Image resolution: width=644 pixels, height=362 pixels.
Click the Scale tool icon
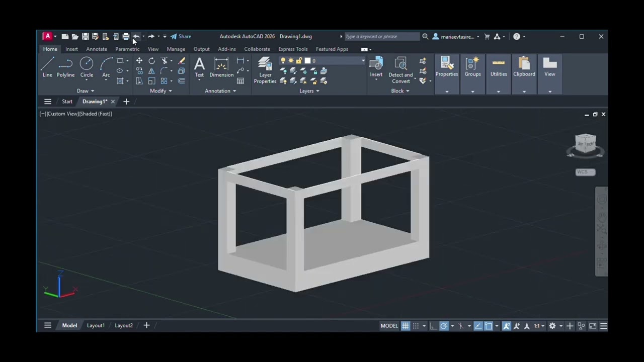click(x=151, y=81)
